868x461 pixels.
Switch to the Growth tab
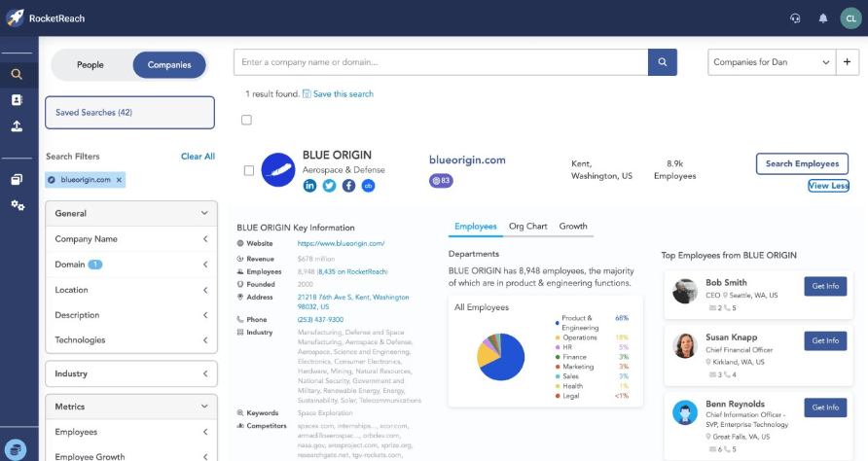[x=573, y=227]
